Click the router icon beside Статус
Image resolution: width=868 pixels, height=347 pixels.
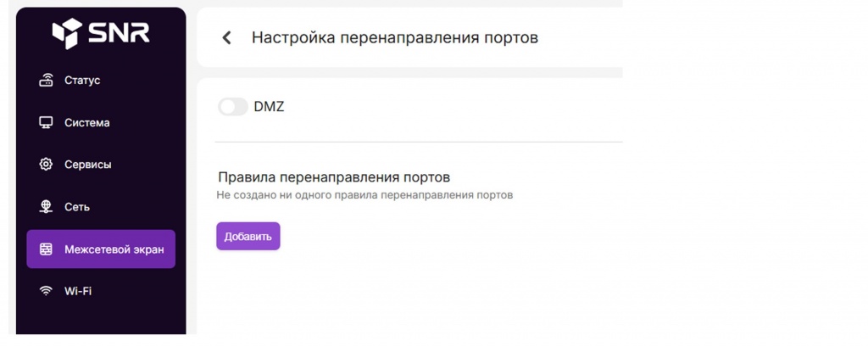[47, 81]
